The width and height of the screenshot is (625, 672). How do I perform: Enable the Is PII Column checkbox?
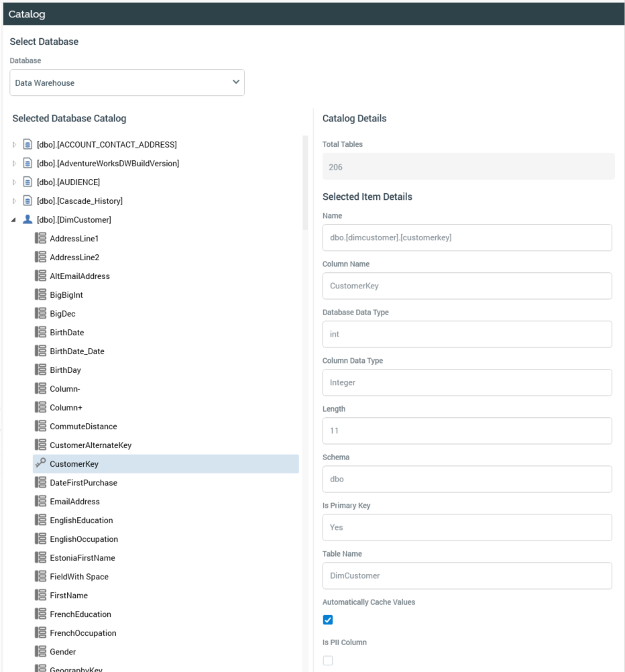pos(328,661)
